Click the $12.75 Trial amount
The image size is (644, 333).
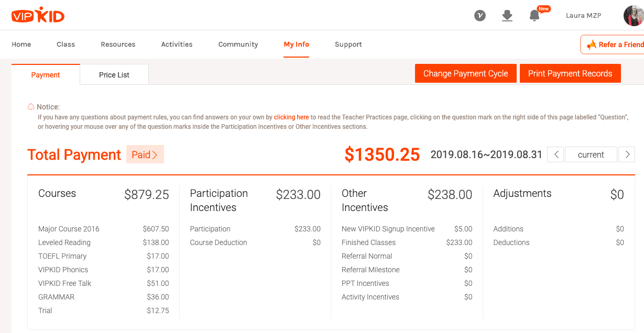coord(158,310)
